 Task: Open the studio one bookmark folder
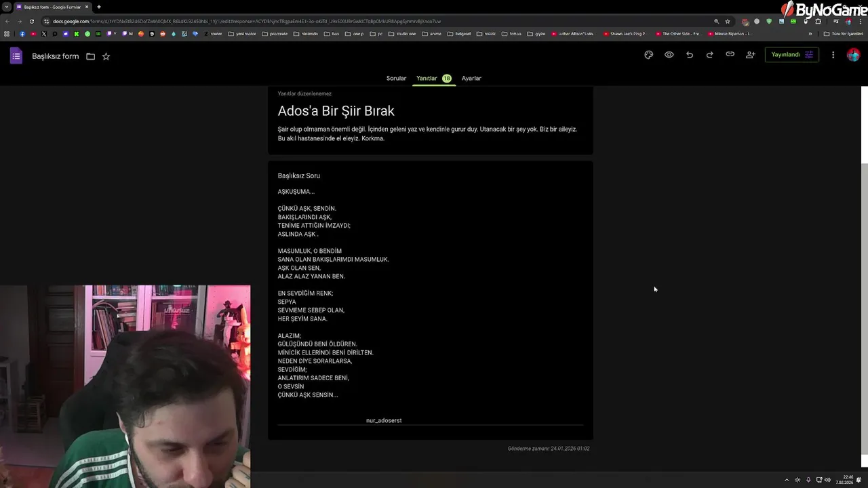(403, 33)
